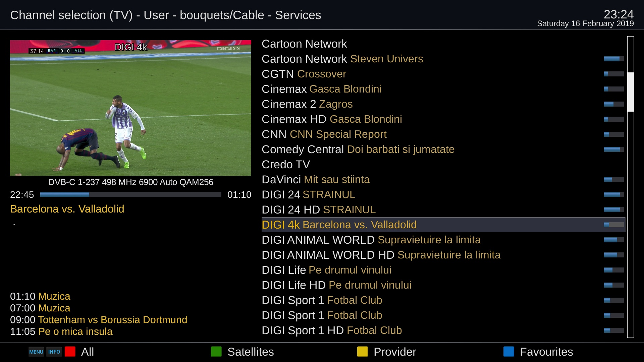
Task: Show All channels label
Action: [x=87, y=352]
